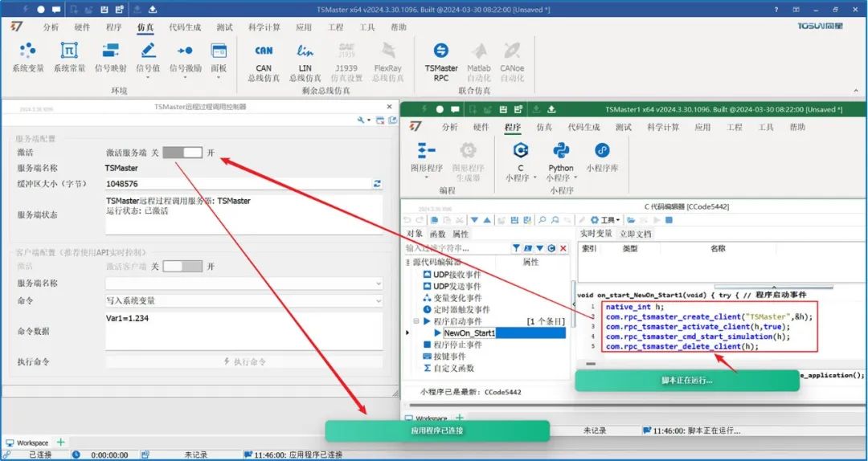
Task: Open Test (测试) tab in TSMaster1 window
Action: [624, 127]
